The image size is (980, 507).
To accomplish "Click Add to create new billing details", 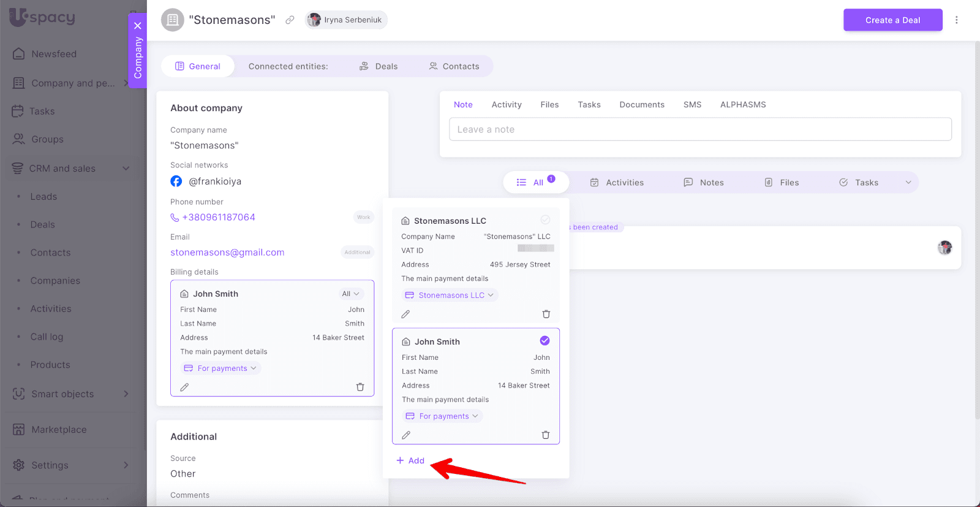I will (x=410, y=460).
